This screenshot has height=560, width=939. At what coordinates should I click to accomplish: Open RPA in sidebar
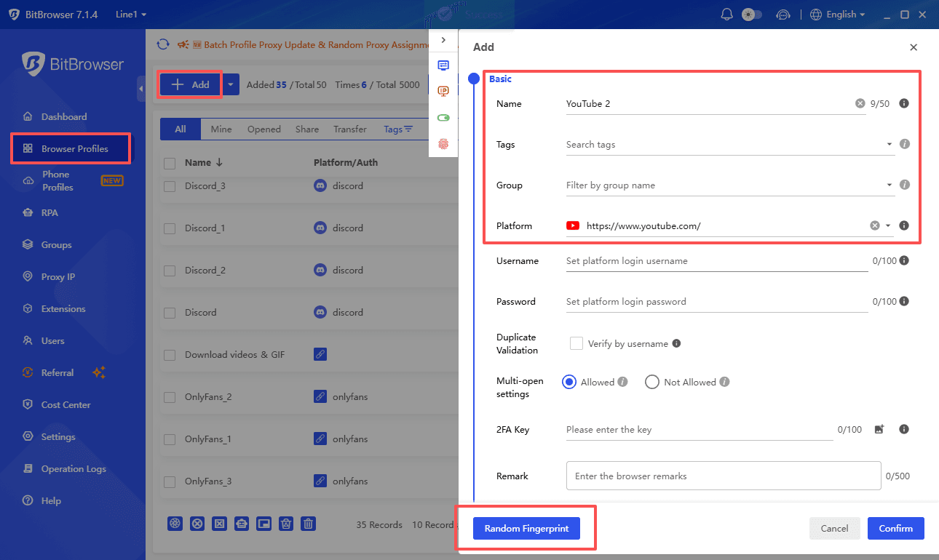[40, 213]
